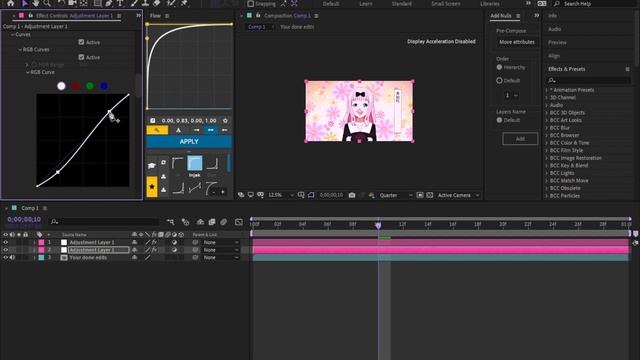Take a snapshot with the camera icon
Image resolution: width=640 pixels, height=360 pixels.
[352, 195]
